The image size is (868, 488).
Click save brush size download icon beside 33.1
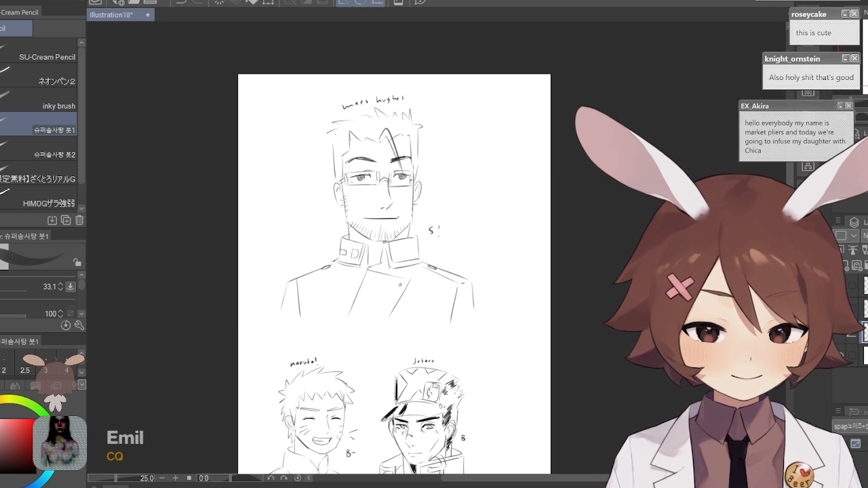click(x=70, y=287)
